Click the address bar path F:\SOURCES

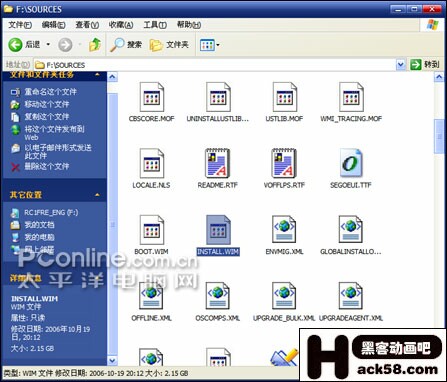(66, 65)
